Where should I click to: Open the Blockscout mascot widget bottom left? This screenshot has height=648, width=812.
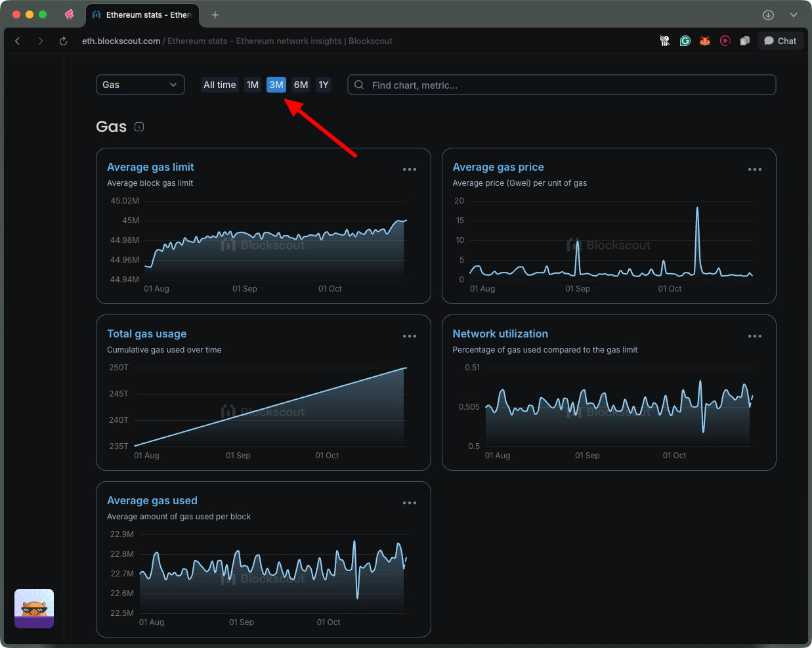click(x=33, y=608)
